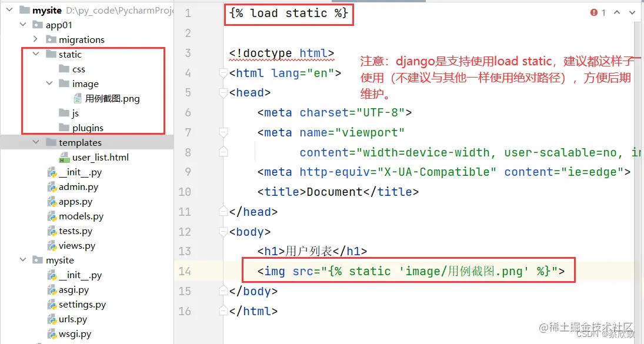The image size is (644, 344).
Task: Select the js folder
Action: (75, 113)
